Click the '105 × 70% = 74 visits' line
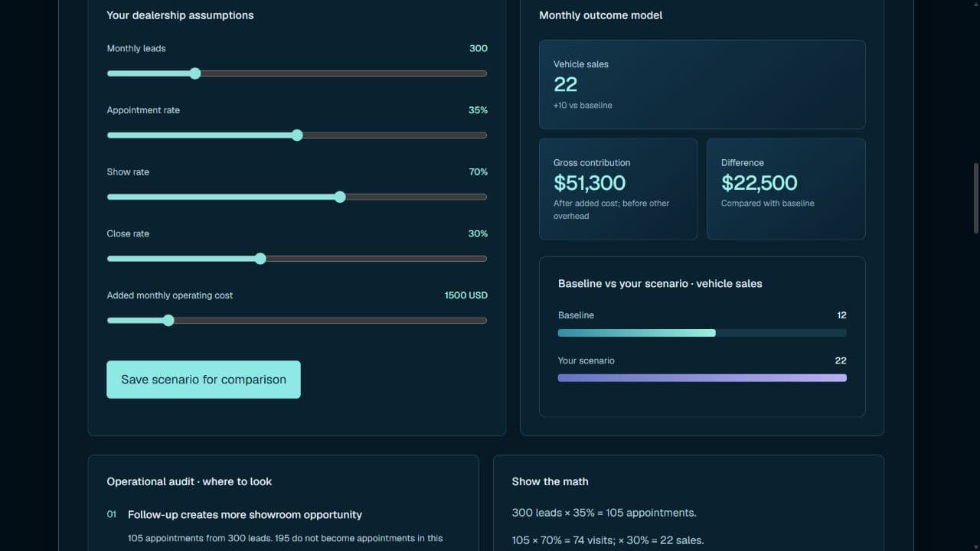Screen dimensions: 980x551 click(x=608, y=540)
